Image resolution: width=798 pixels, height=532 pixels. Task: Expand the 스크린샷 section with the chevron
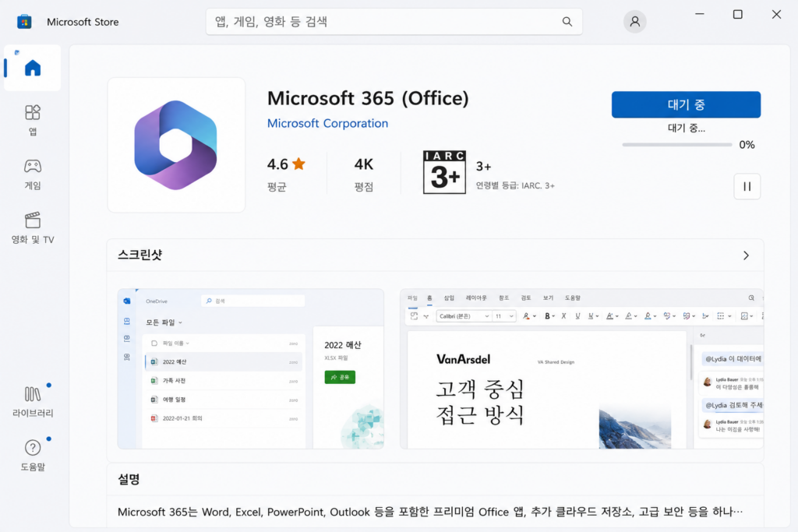tap(746, 255)
